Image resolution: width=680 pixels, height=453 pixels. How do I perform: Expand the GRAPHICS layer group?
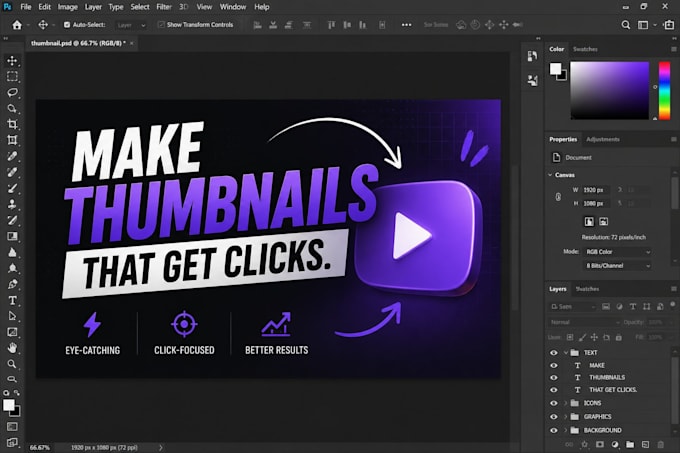(566, 417)
